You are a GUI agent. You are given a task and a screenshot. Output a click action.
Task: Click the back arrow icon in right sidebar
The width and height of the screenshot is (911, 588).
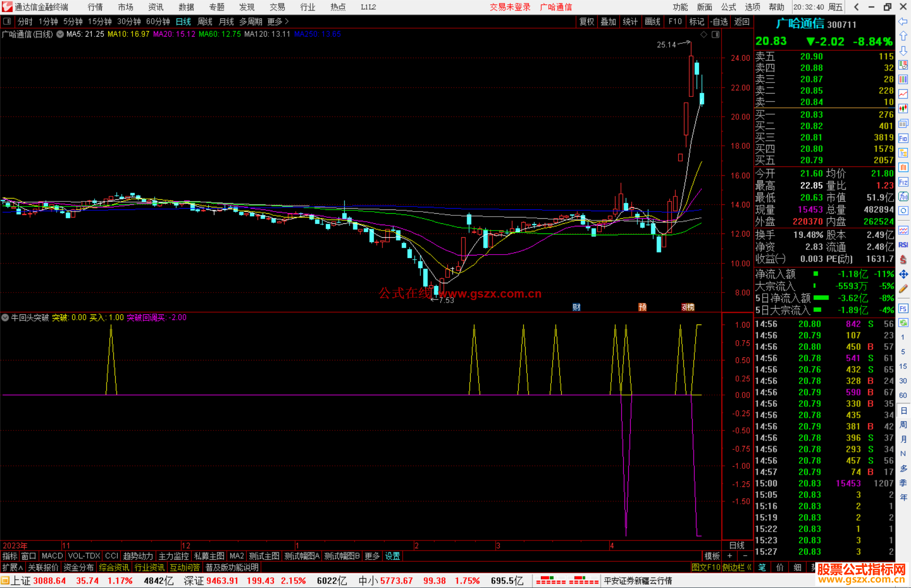[x=903, y=21]
